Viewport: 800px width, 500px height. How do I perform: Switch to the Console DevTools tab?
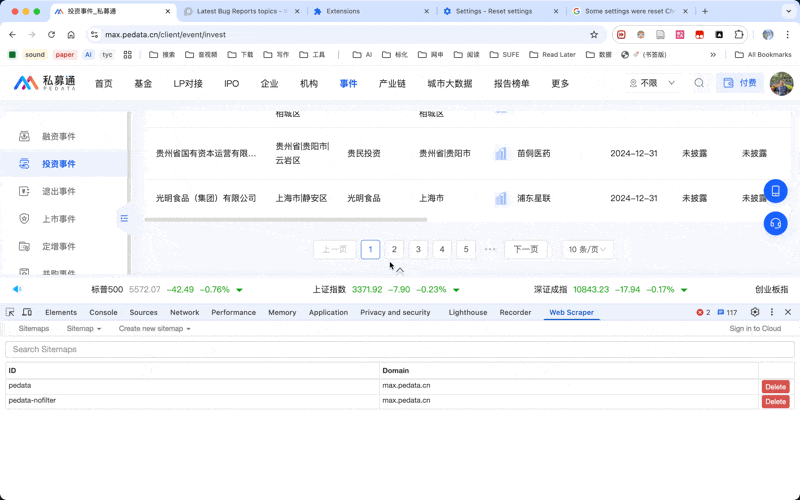tap(103, 312)
